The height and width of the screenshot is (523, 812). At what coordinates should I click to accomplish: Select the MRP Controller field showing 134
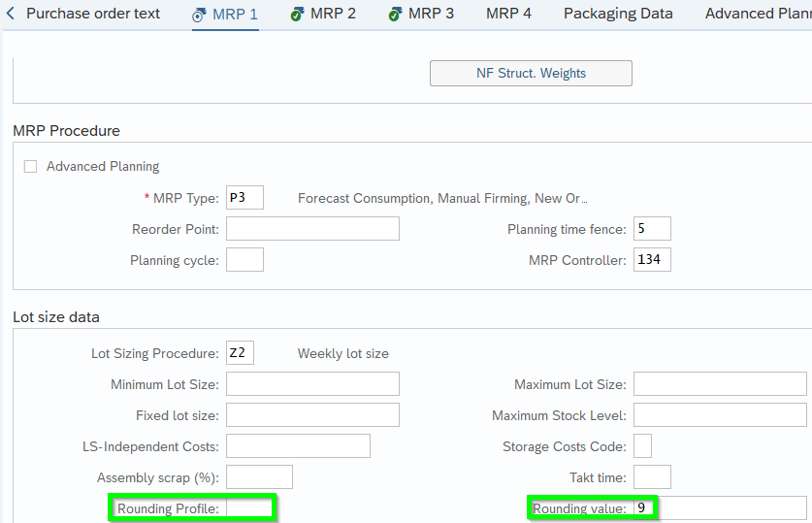click(652, 260)
